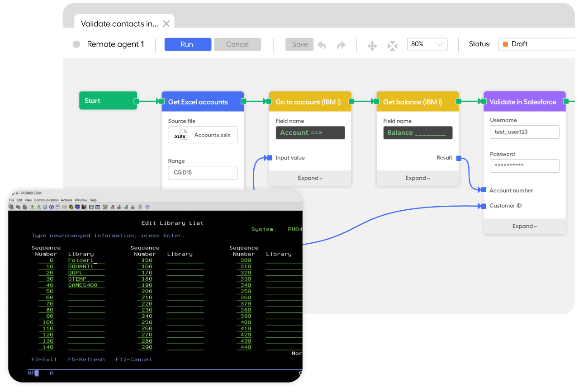Viewport: 579px width, 392px height.
Task: Click the orange Draft status dot
Action: click(x=505, y=44)
